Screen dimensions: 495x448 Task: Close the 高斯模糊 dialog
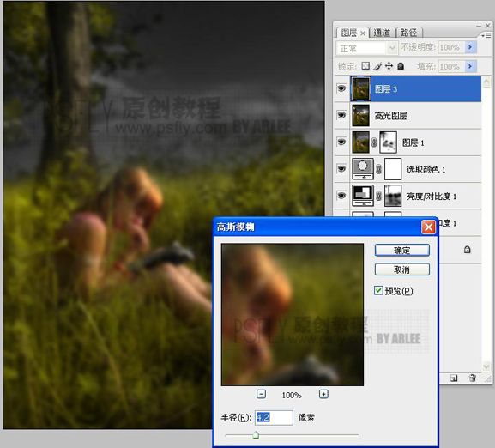pos(428,227)
